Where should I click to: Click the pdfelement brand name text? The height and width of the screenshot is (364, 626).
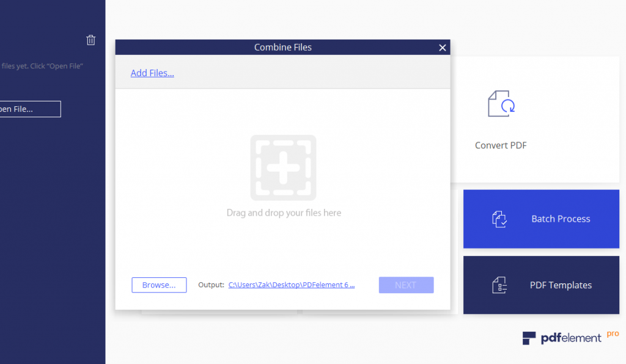pyautogui.click(x=571, y=338)
